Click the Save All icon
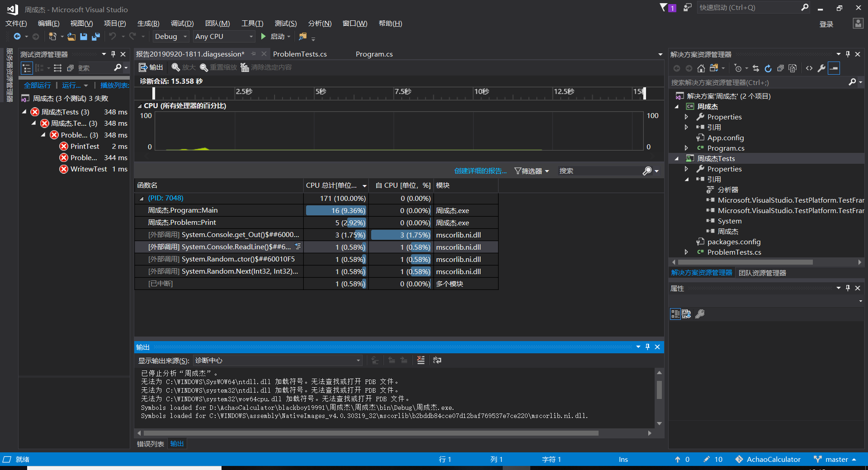The width and height of the screenshot is (868, 470). 96,36
